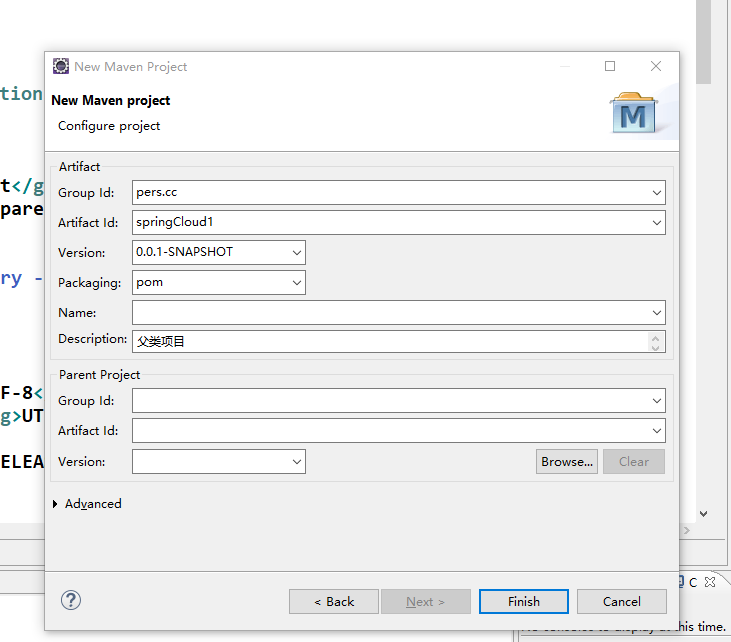
Task: Open the Packaging pom dropdown
Action: [297, 283]
